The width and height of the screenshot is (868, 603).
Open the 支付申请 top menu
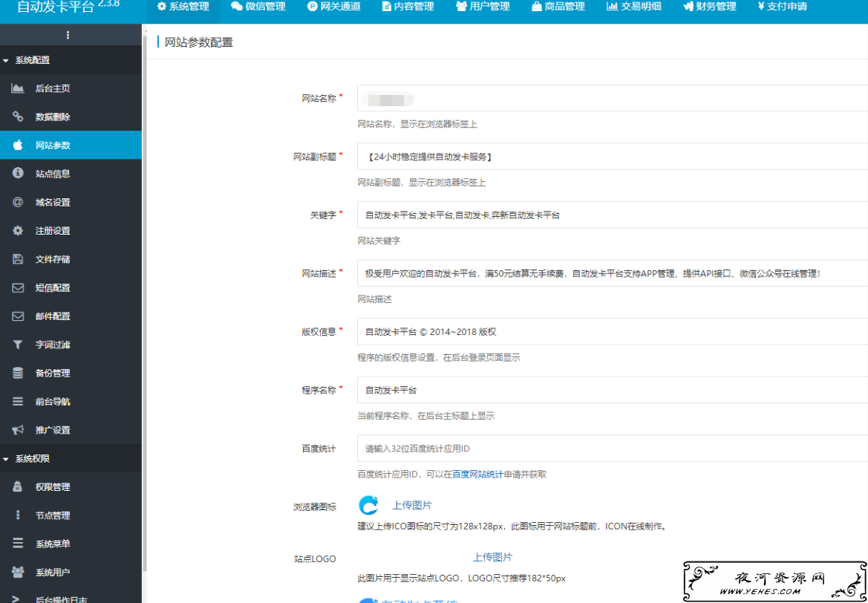point(782,7)
